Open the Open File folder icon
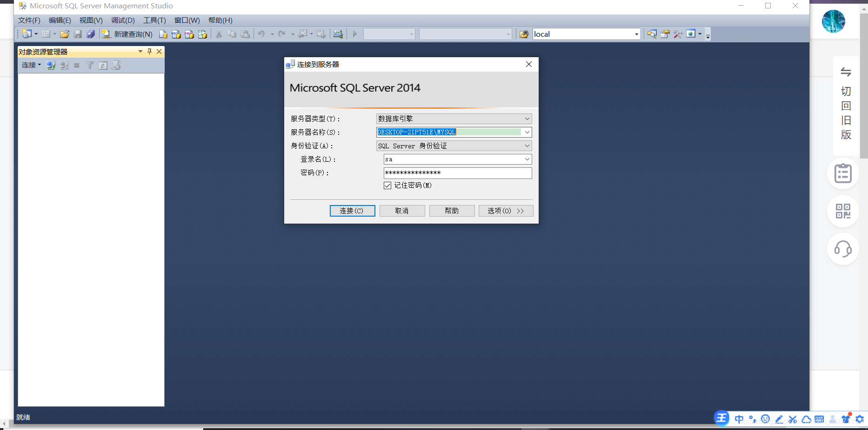The height and width of the screenshot is (430, 868). 65,34
